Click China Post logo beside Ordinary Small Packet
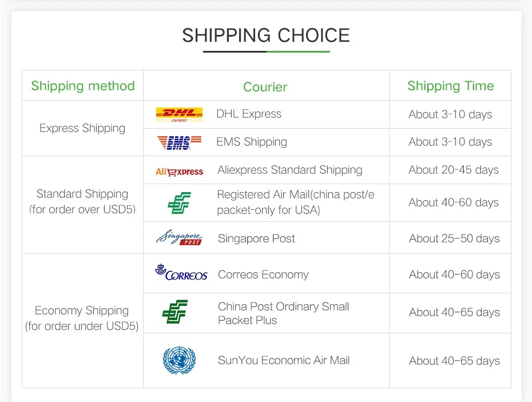The image size is (532, 402). point(175,312)
